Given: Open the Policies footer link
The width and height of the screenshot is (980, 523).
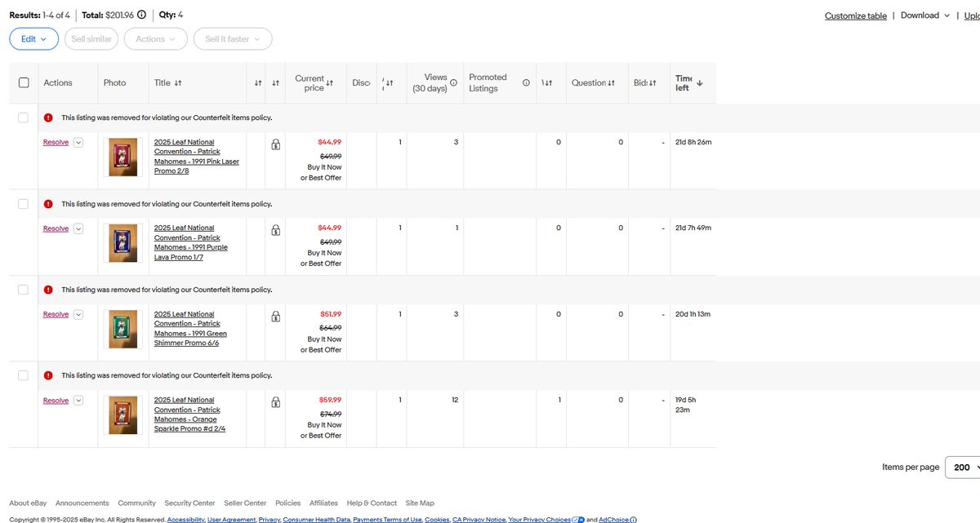Looking at the screenshot, I should click(288, 503).
